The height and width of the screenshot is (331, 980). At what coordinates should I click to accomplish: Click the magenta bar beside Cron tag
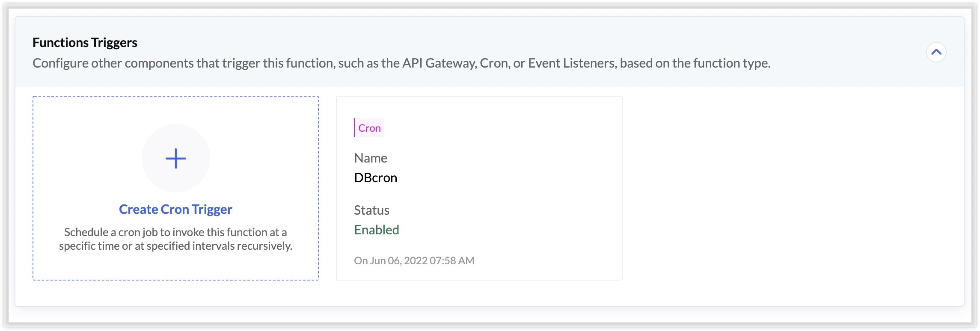coord(354,128)
